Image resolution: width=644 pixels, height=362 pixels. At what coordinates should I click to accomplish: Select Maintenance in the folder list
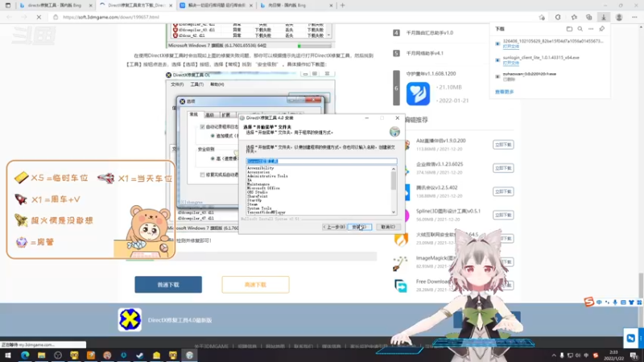coord(258,184)
